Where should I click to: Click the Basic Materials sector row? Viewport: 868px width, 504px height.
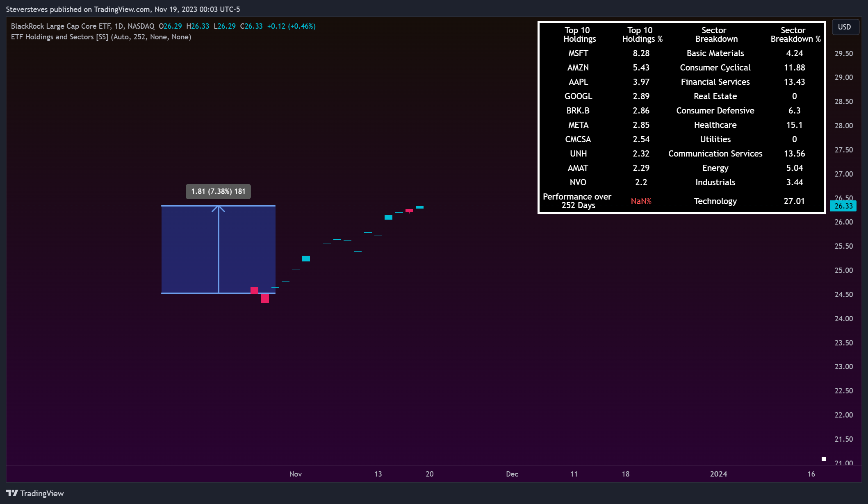(715, 53)
